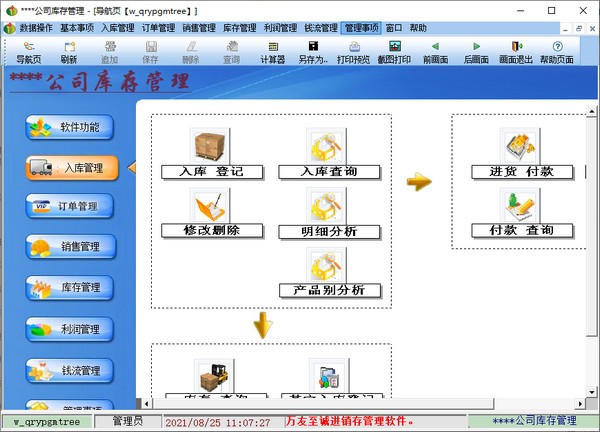Open 修改删除 notepad icon
This screenshot has width=600, height=432.
[x=210, y=205]
